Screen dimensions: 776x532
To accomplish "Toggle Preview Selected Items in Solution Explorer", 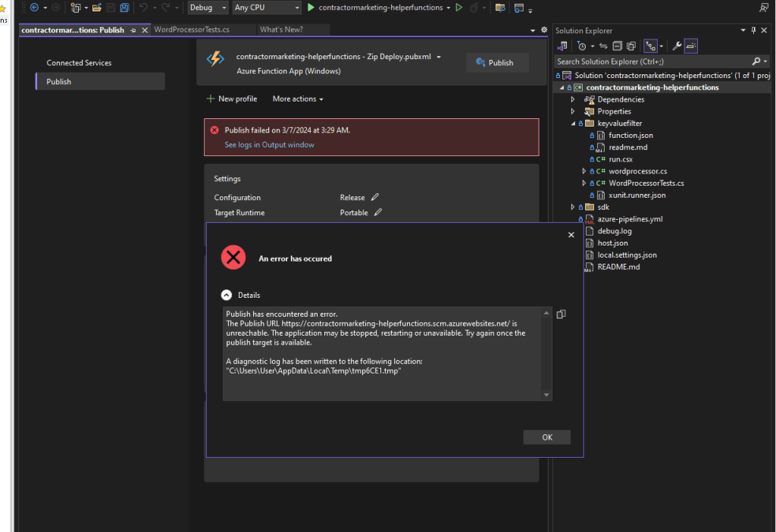I will [691, 46].
